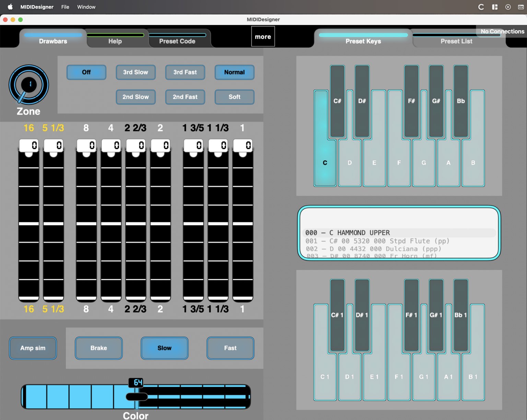Viewport: 527px width, 420px height.
Task: Select the Preset Keys tab
Action: click(x=363, y=38)
